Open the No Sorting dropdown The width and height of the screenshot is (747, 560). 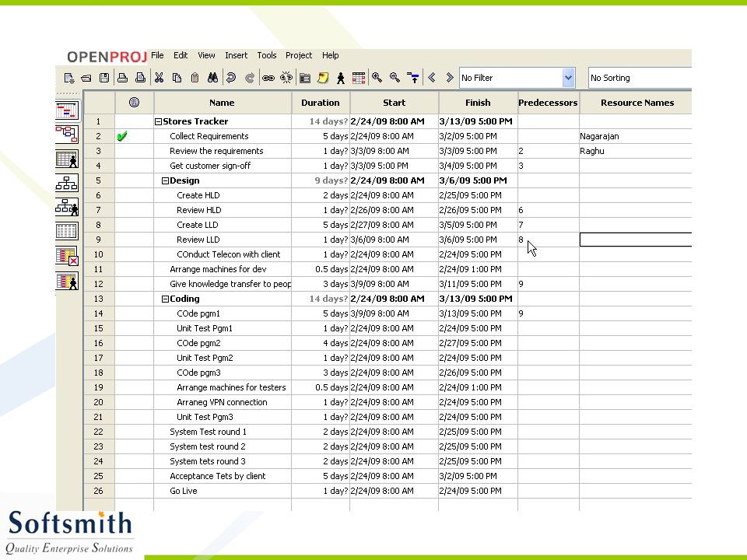click(640, 78)
